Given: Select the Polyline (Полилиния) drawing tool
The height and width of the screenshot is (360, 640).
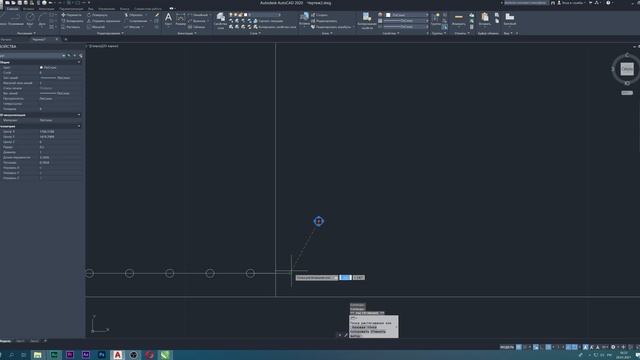Looking at the screenshot, I should click(x=16, y=19).
